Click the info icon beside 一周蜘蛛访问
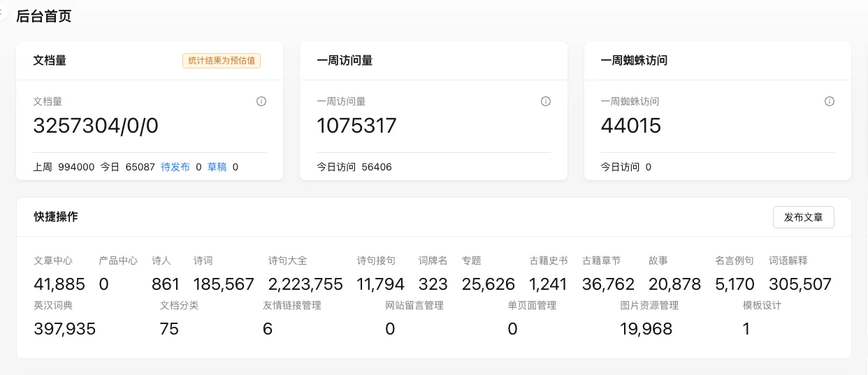The height and width of the screenshot is (375, 868). click(x=830, y=101)
